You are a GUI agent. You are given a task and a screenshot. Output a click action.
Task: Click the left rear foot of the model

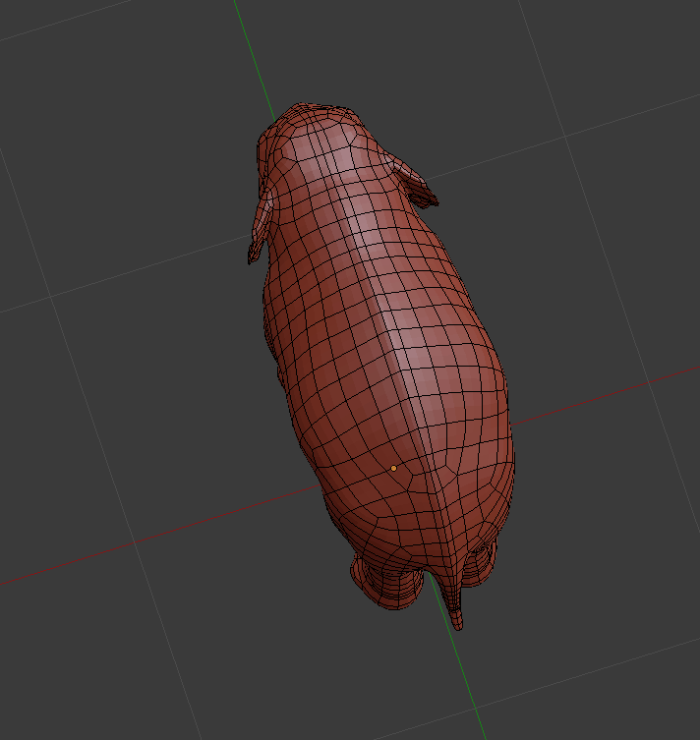coord(388,588)
